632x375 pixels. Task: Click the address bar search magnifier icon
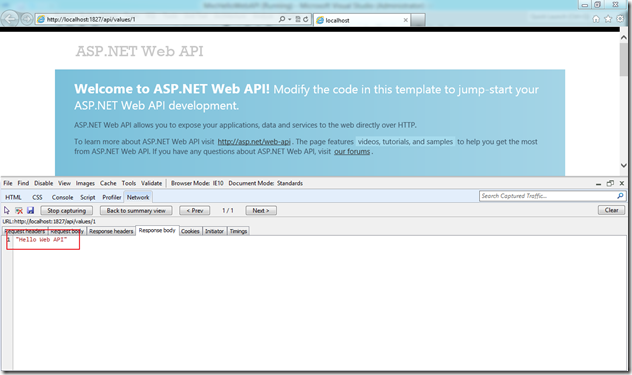(x=282, y=19)
